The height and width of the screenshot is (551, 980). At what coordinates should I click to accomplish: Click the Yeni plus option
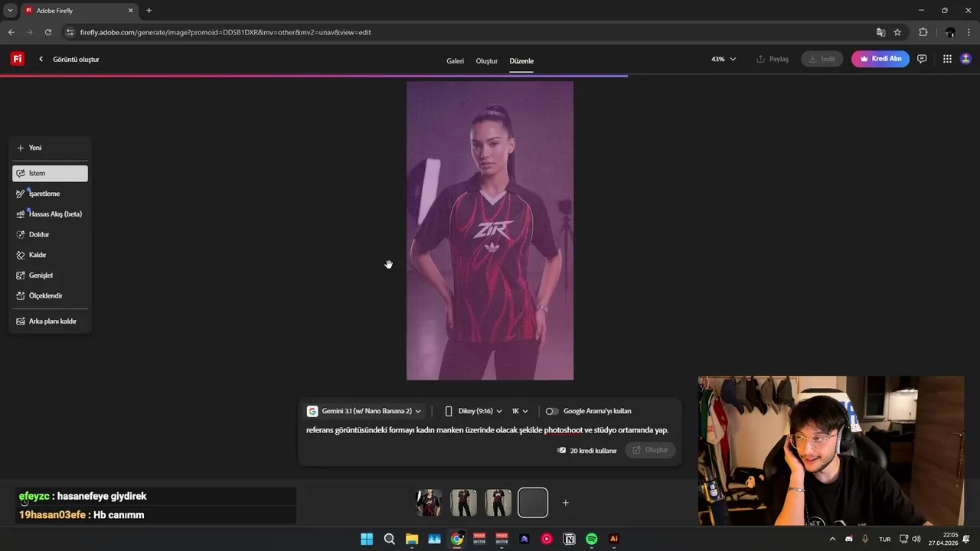pos(50,148)
